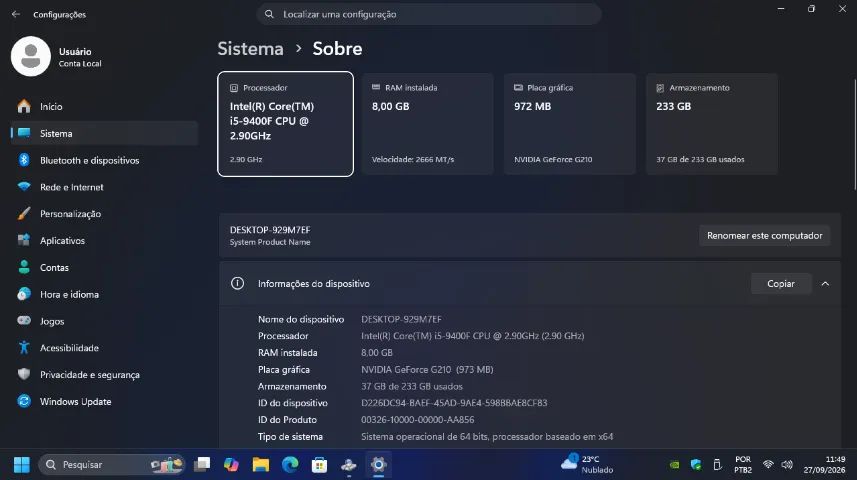This screenshot has height=480, width=857.
Task: Open Hora e idioma settings
Action: point(104,294)
